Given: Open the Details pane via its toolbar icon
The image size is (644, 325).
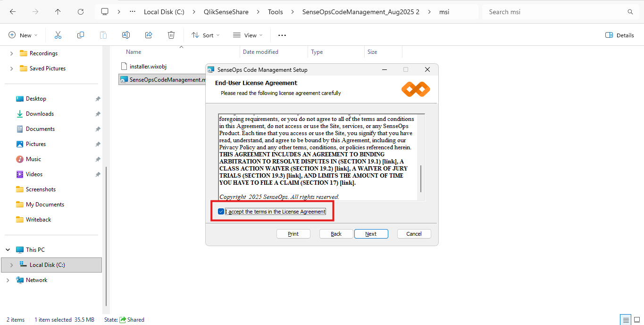Looking at the screenshot, I should (x=619, y=35).
